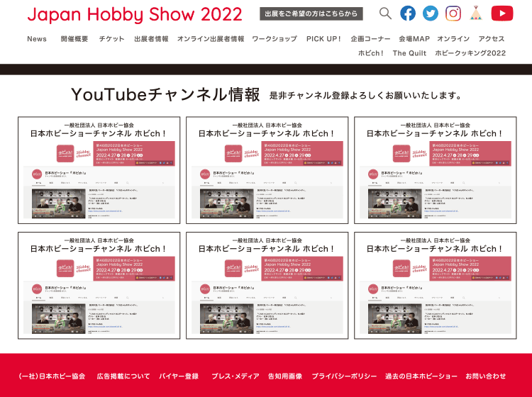Viewport: 532px width, 397px height.
Task: Select the オンライン menu item
Action: coord(453,39)
